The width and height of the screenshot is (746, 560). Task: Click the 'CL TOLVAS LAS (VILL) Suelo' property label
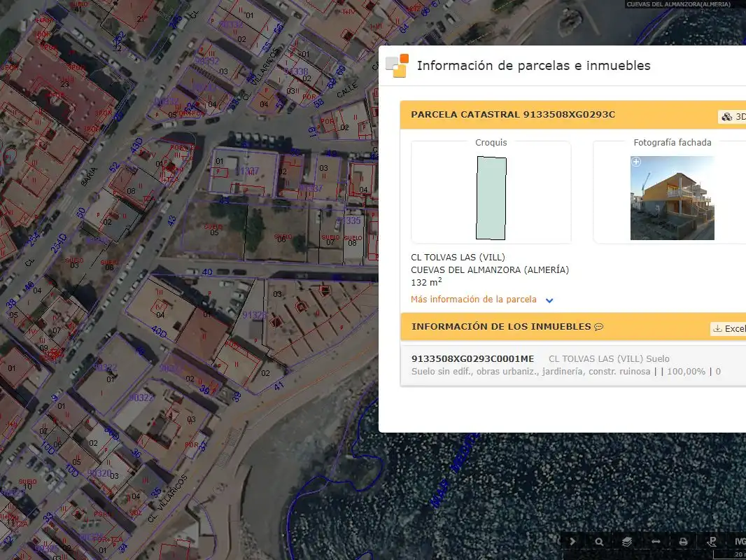609,358
